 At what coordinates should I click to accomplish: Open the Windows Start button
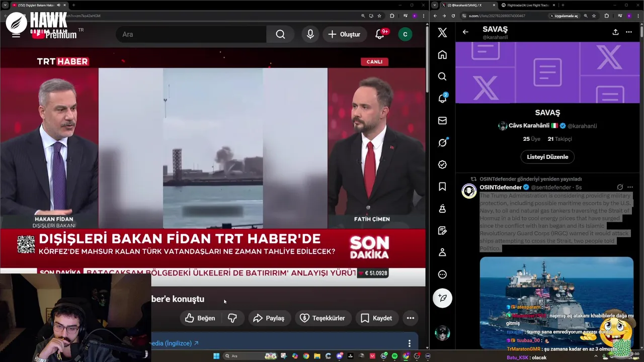coord(216,356)
